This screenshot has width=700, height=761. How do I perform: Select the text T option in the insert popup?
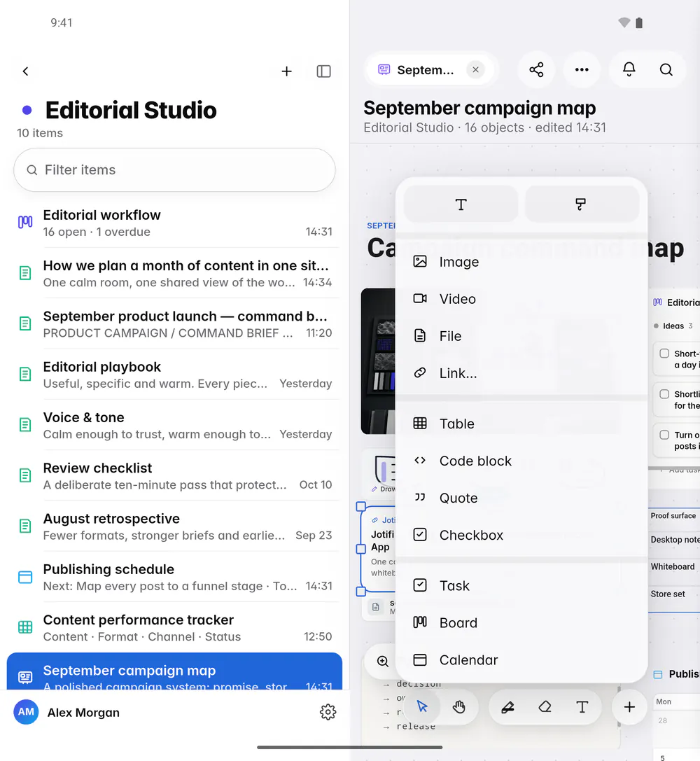[461, 204]
